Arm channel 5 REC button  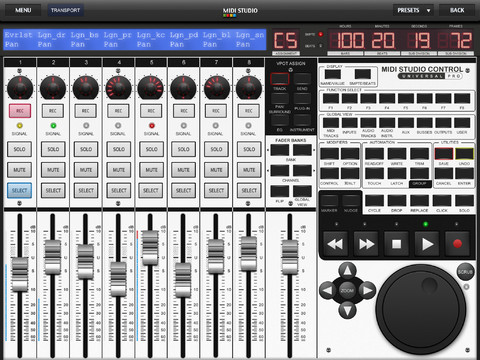[151, 111]
